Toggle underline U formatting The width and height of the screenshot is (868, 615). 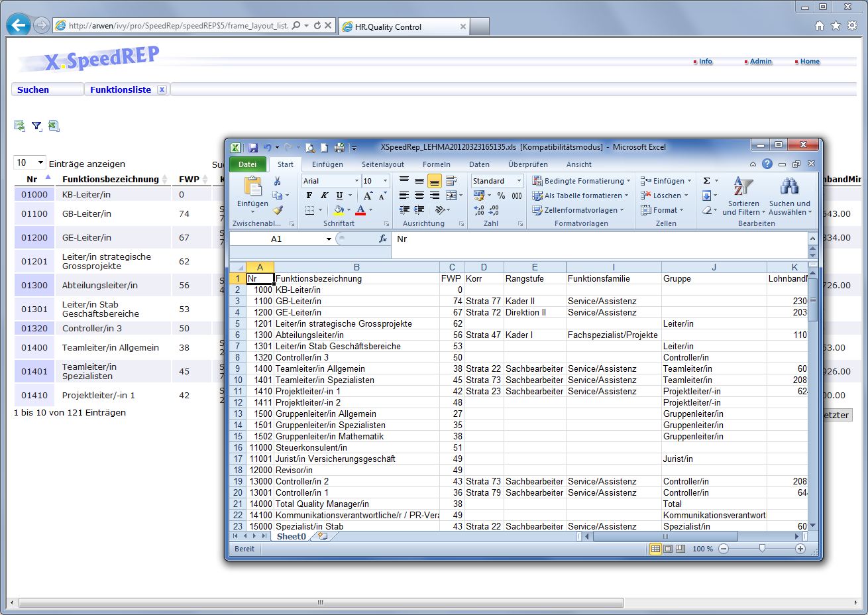[x=339, y=196]
